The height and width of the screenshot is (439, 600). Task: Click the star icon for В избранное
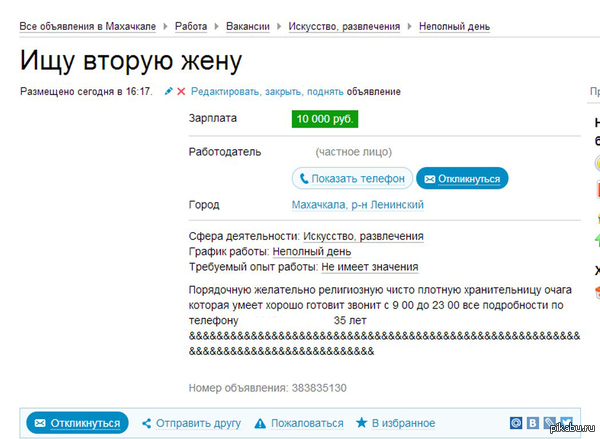tap(362, 423)
